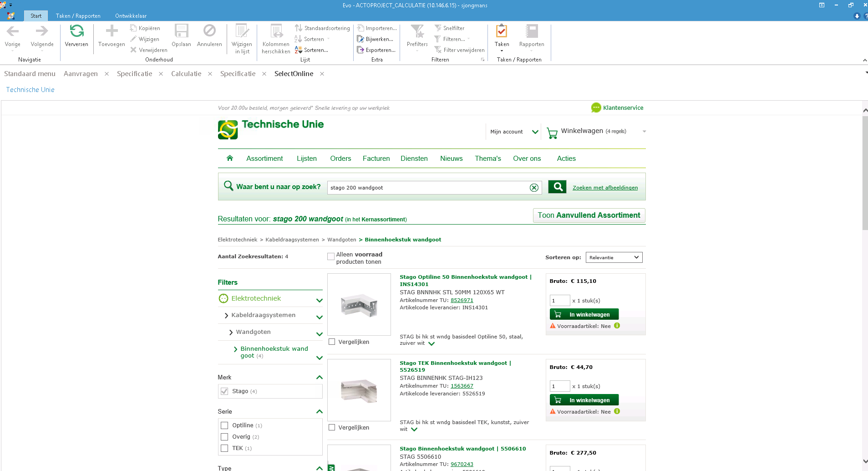Collapse the Elektrotechniek filter chevron
The height and width of the screenshot is (471, 868).
[x=319, y=300]
